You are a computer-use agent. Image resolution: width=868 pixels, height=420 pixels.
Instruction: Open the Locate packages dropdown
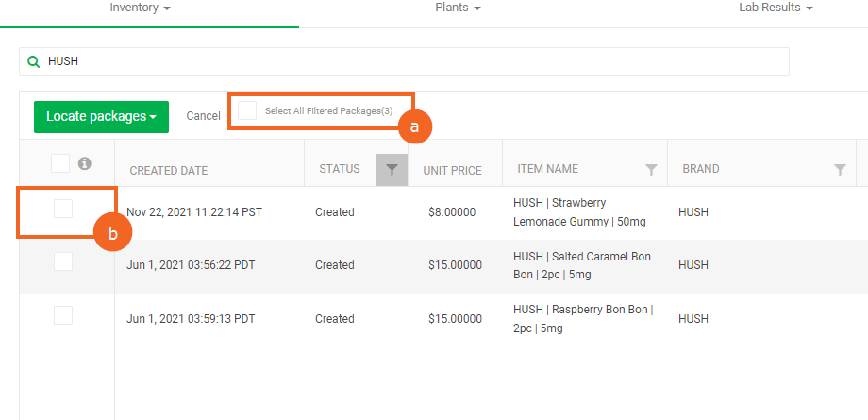pyautogui.click(x=101, y=117)
